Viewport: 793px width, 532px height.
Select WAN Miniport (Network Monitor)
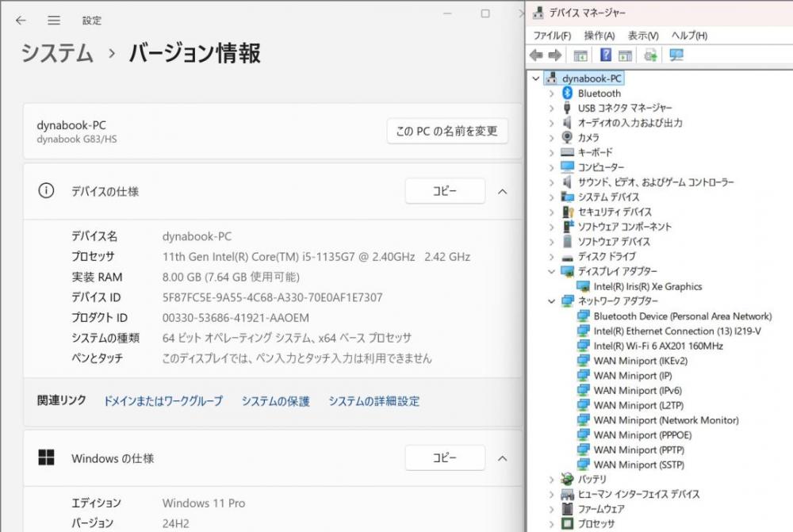[x=665, y=419]
